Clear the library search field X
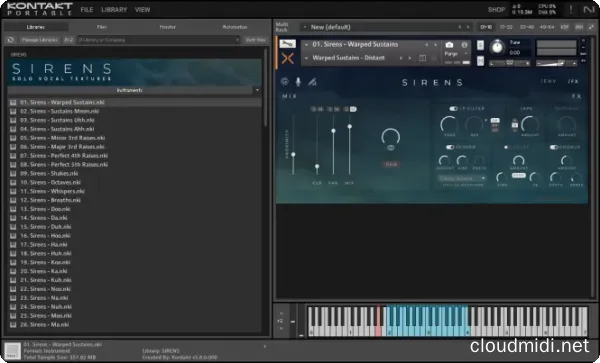 [237, 40]
